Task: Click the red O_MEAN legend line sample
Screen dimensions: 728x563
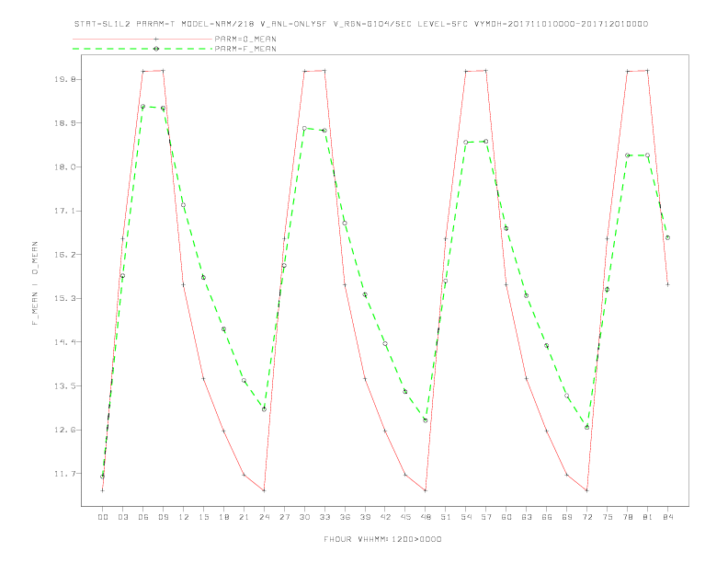Action: click(x=142, y=39)
